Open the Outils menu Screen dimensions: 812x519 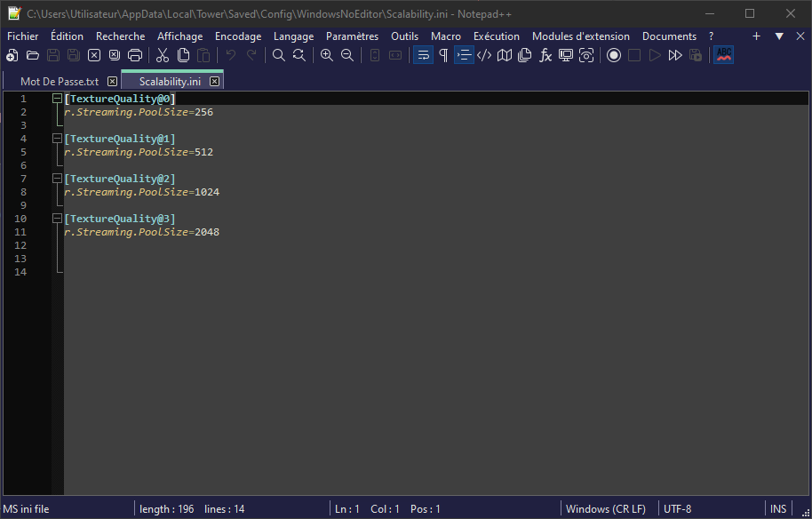click(x=404, y=36)
